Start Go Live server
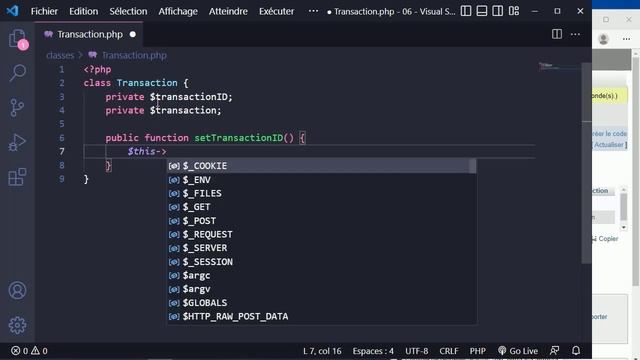 [x=518, y=351]
